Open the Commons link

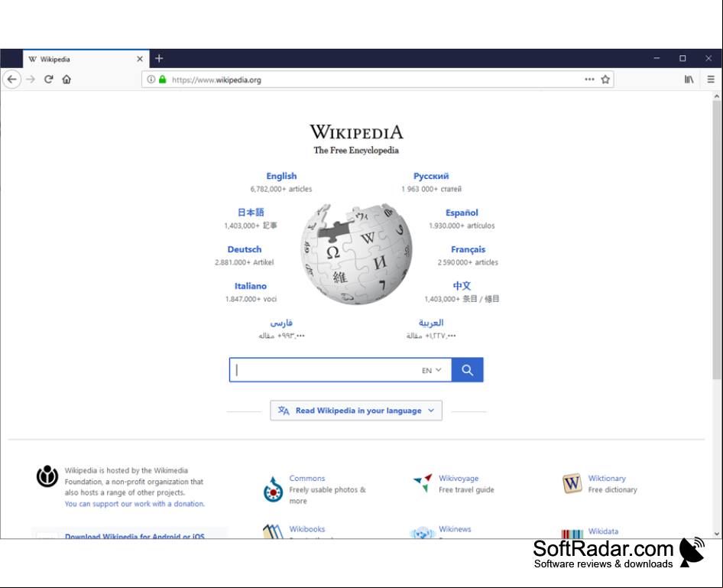[307, 478]
